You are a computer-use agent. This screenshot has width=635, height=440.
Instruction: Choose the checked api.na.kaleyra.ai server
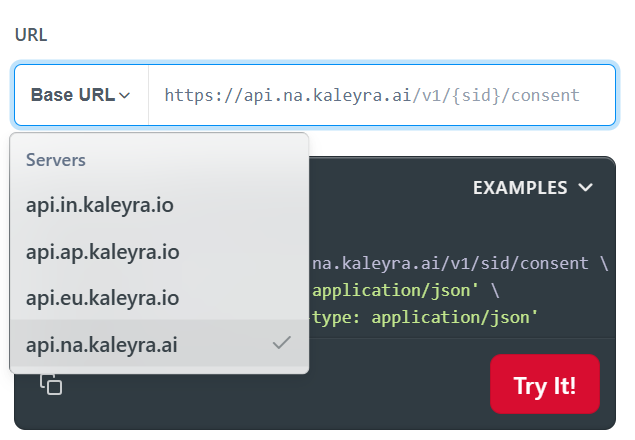tap(159, 344)
